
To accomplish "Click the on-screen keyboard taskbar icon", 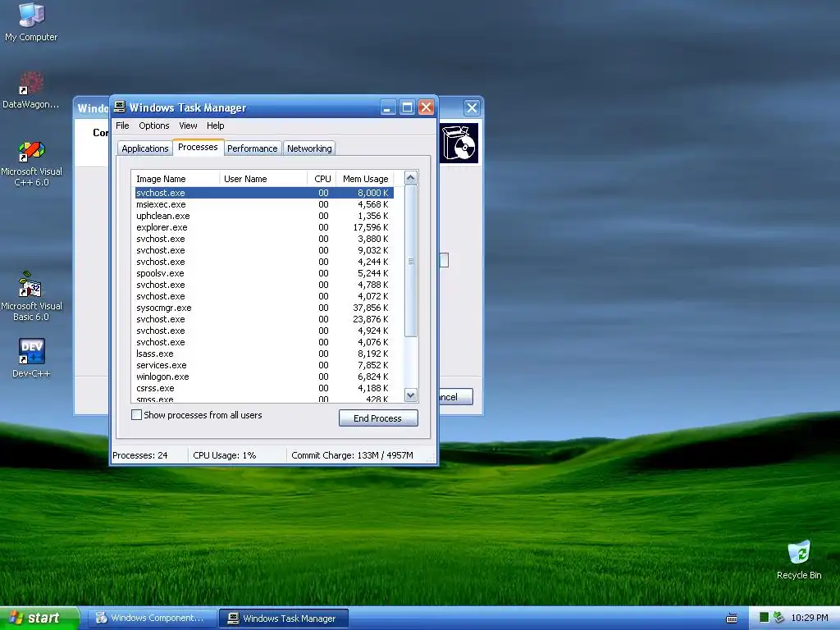I will [731, 619].
